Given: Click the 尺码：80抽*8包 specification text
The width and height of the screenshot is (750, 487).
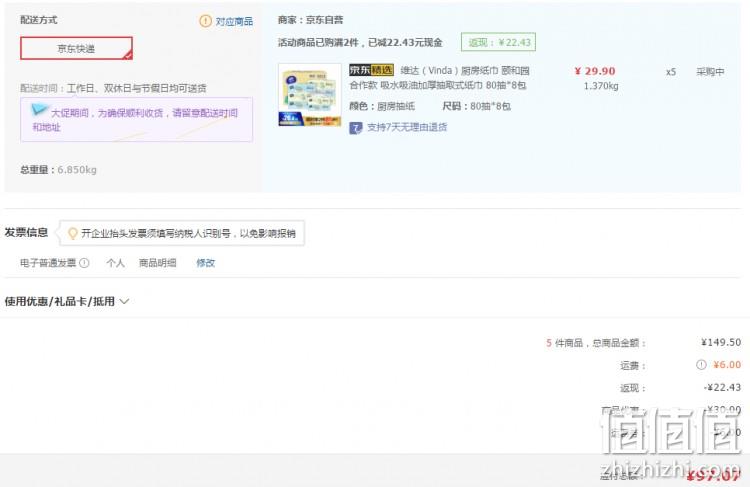Looking at the screenshot, I should click(x=476, y=106).
